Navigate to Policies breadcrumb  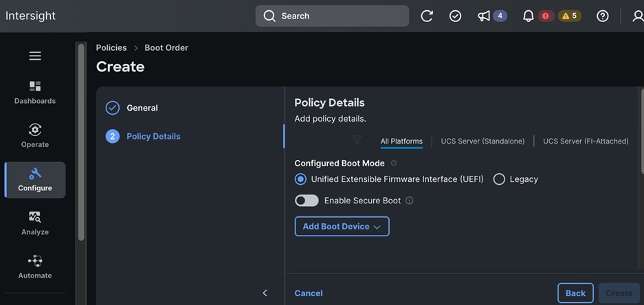click(x=111, y=47)
